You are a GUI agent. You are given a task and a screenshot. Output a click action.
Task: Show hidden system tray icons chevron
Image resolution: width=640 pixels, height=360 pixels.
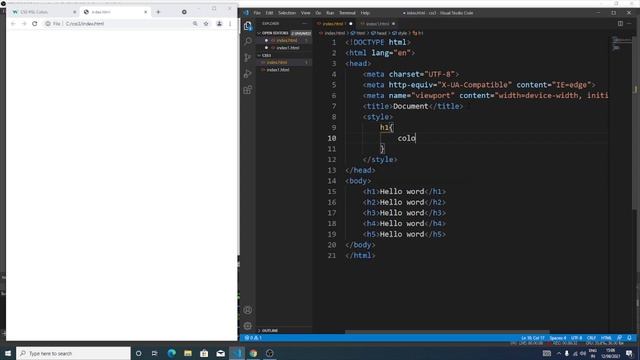559,353
